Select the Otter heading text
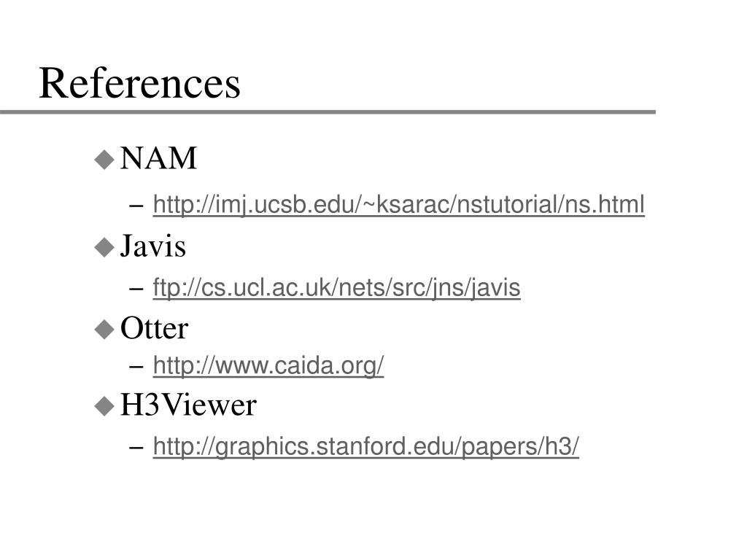Screen dimensions: 747x560 (x=155, y=328)
